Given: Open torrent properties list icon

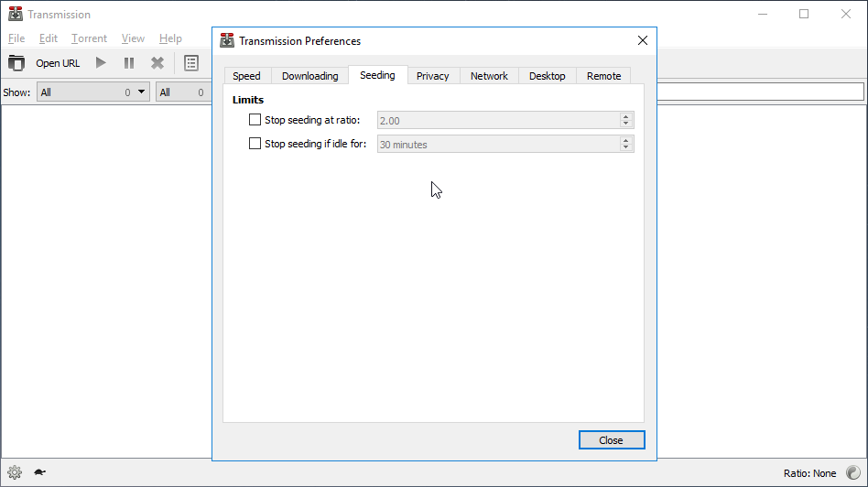Looking at the screenshot, I should tap(191, 63).
